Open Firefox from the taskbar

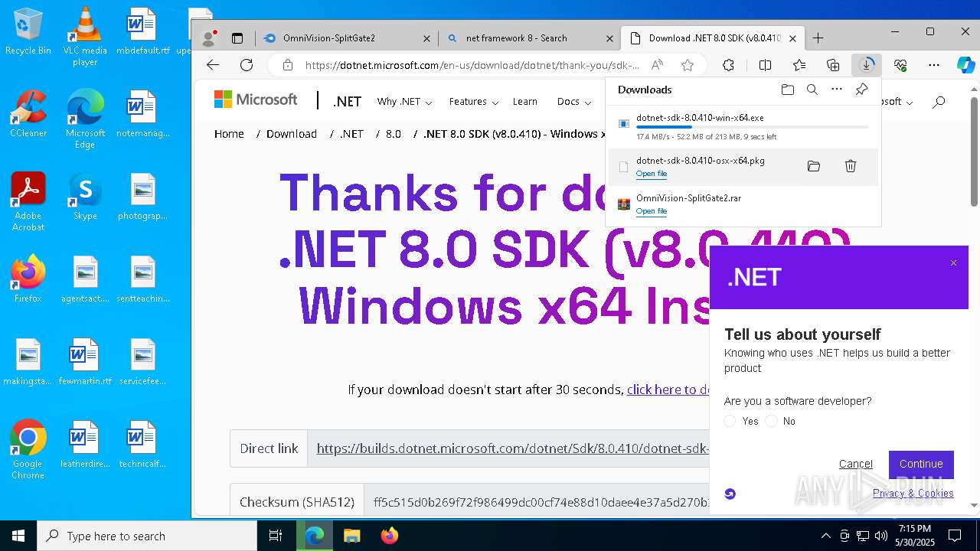tap(389, 536)
